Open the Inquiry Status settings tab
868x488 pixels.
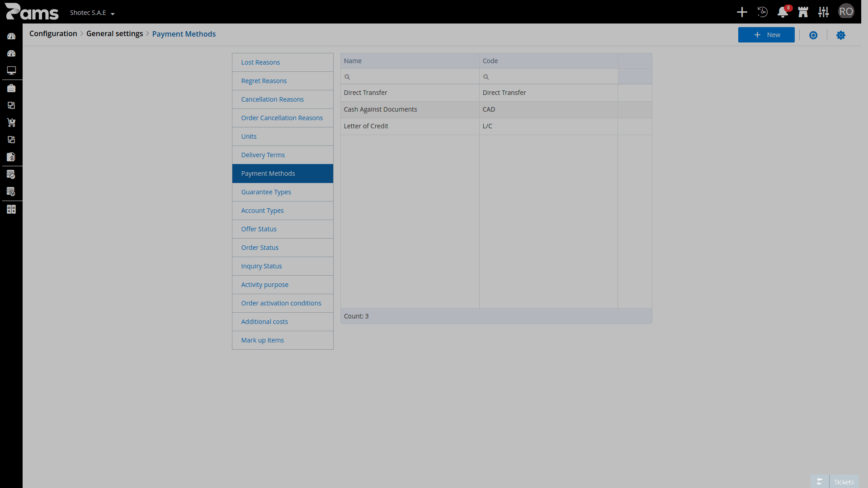pos(283,266)
